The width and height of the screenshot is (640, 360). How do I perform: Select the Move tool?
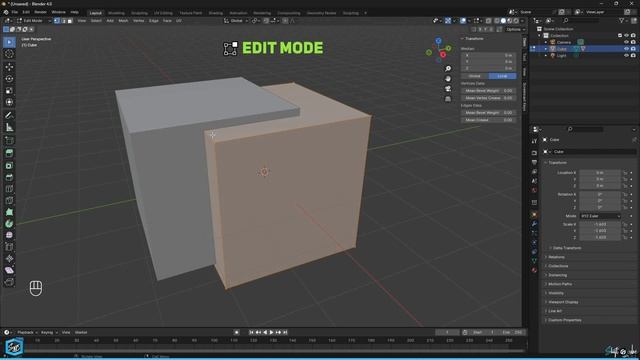9,67
